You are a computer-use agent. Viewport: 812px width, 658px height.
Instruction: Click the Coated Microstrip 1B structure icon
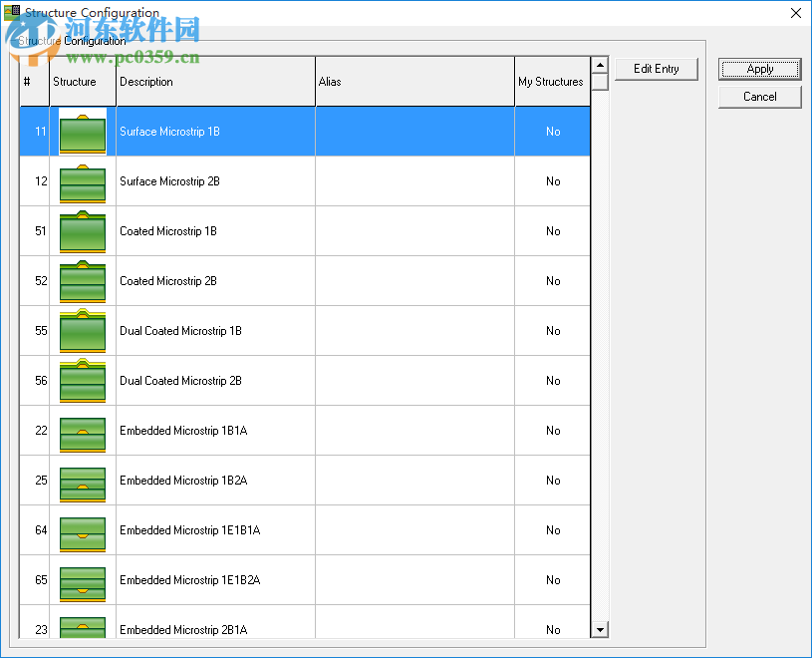(83, 232)
